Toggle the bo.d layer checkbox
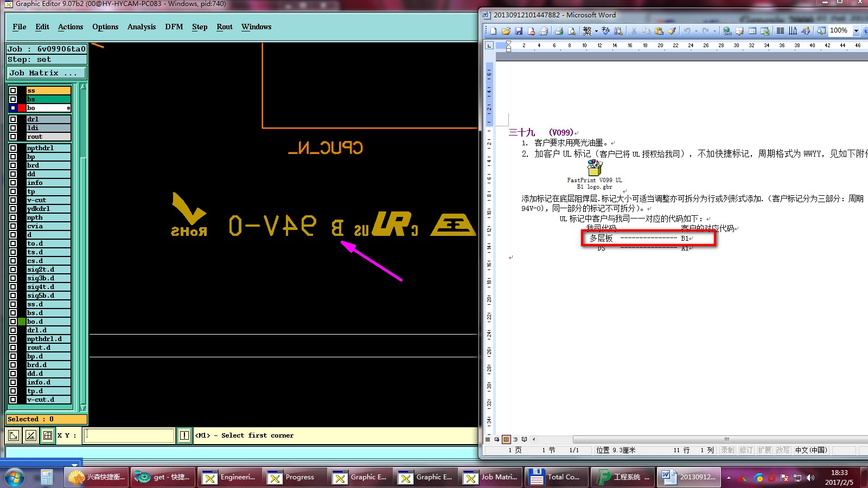Viewport: 868px width, 488px height. (x=13, y=322)
